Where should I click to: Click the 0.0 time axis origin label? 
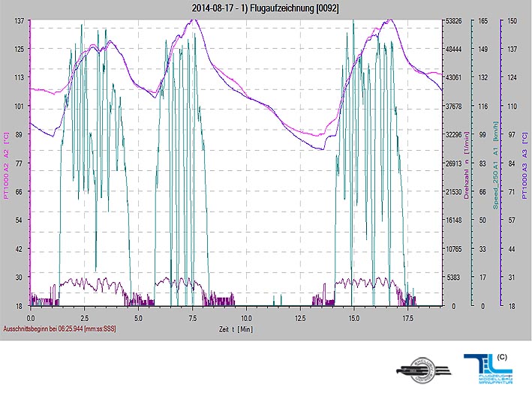tap(30, 318)
